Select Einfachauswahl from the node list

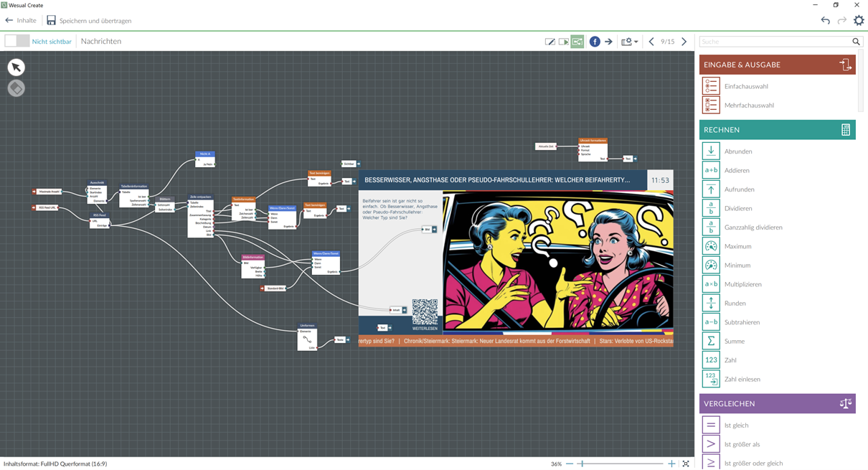click(745, 86)
